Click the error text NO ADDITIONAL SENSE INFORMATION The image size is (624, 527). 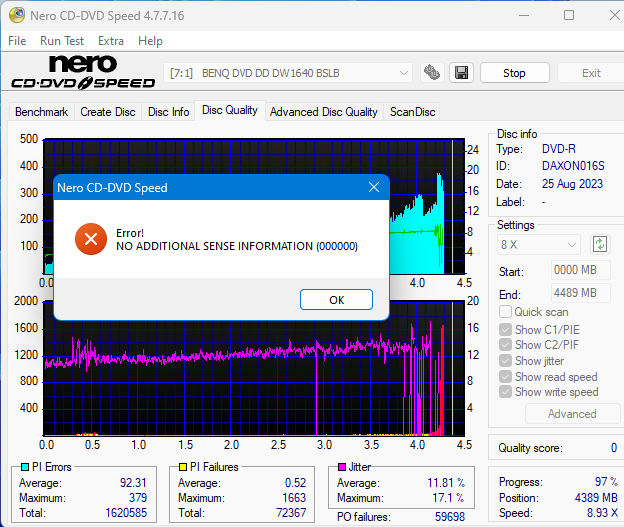237,246
